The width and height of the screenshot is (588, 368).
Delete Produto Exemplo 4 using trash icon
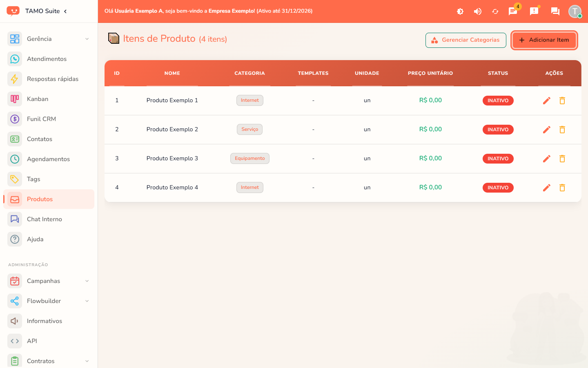point(562,188)
